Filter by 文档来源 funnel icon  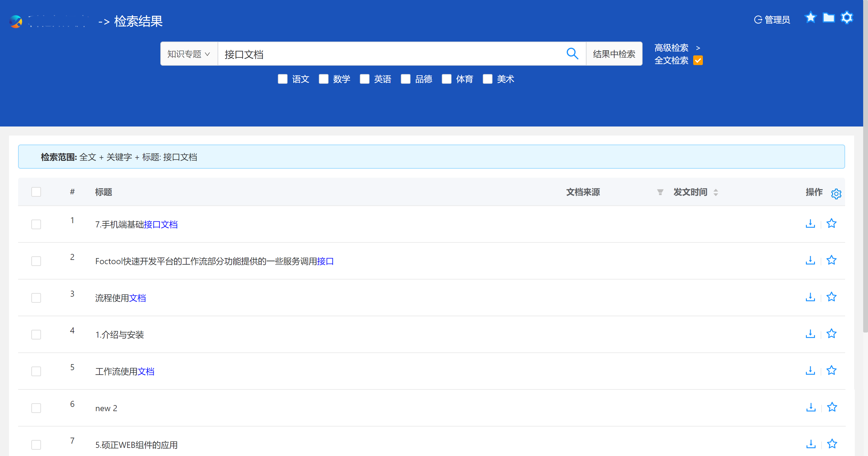click(x=660, y=192)
